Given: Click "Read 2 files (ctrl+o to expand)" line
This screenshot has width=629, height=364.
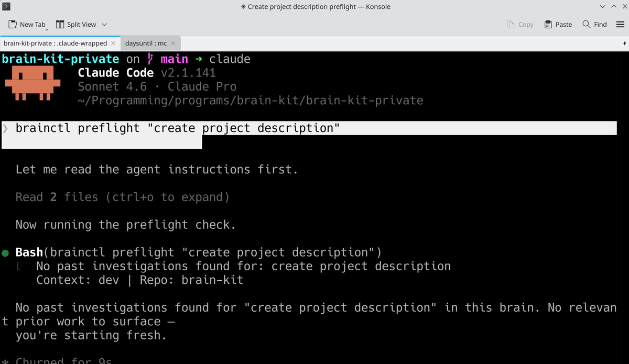Looking at the screenshot, I should pos(123,197).
